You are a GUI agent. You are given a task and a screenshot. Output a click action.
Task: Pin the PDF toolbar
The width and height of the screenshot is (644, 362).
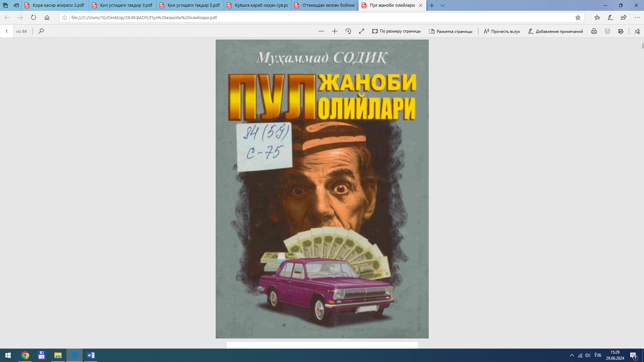point(637,31)
